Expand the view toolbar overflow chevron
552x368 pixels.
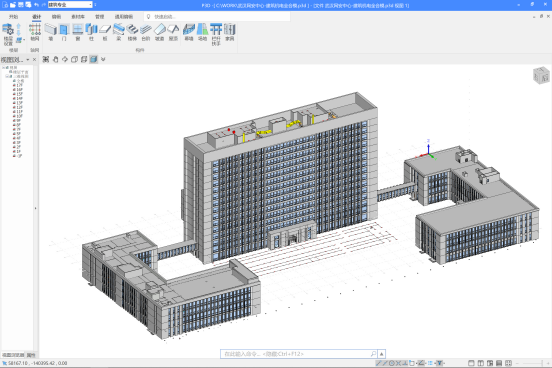(103, 59)
